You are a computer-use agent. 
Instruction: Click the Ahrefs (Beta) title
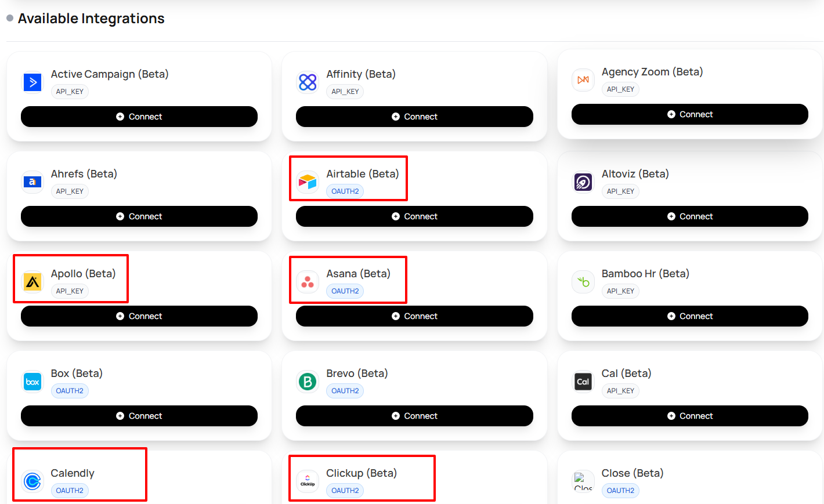84,174
